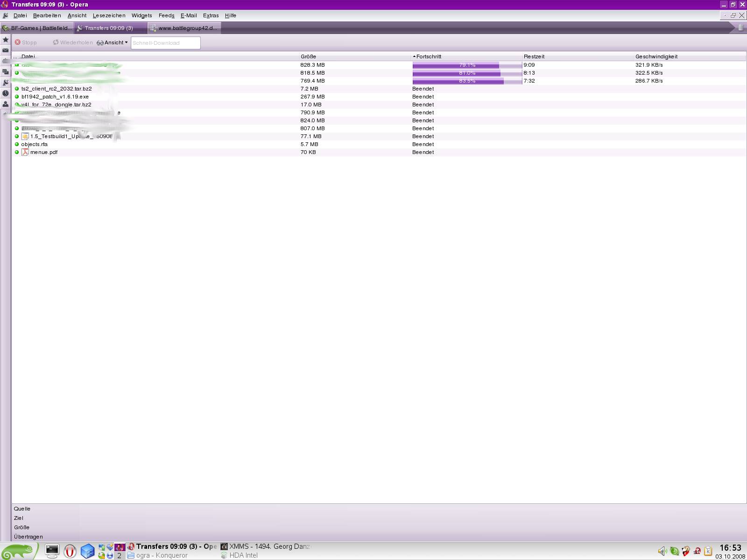Click the 79.1% progress bar
Screen dimensions: 747x560
tap(467, 65)
